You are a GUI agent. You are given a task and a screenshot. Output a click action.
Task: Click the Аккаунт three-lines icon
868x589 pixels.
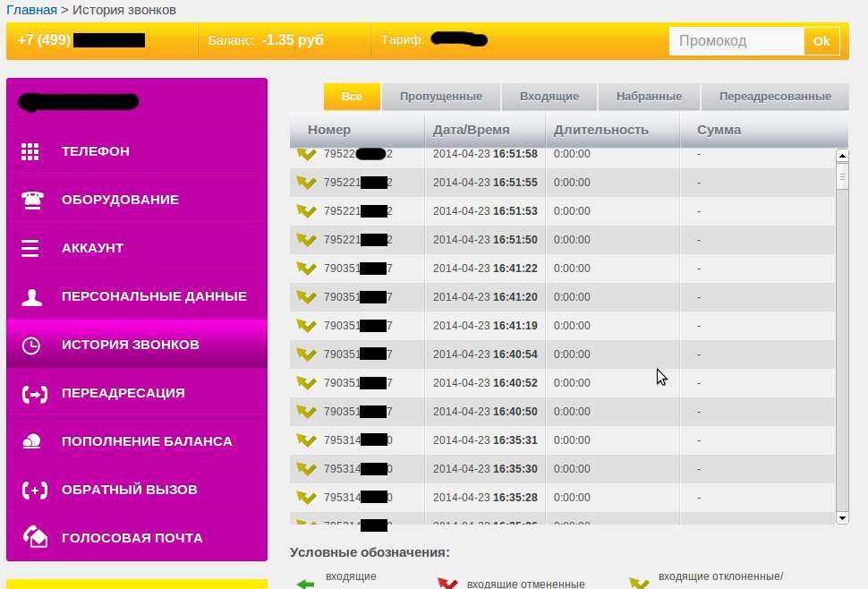click(x=30, y=248)
